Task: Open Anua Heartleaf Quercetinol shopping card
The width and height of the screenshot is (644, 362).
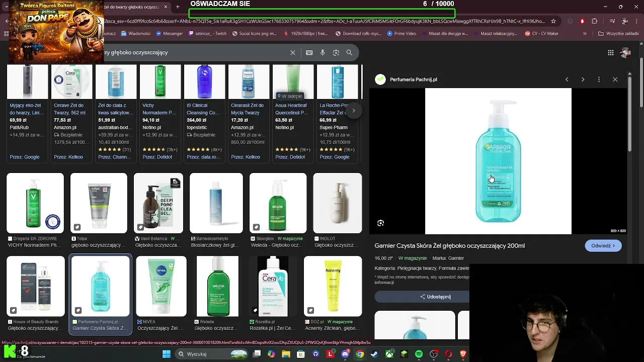Action: click(293, 113)
